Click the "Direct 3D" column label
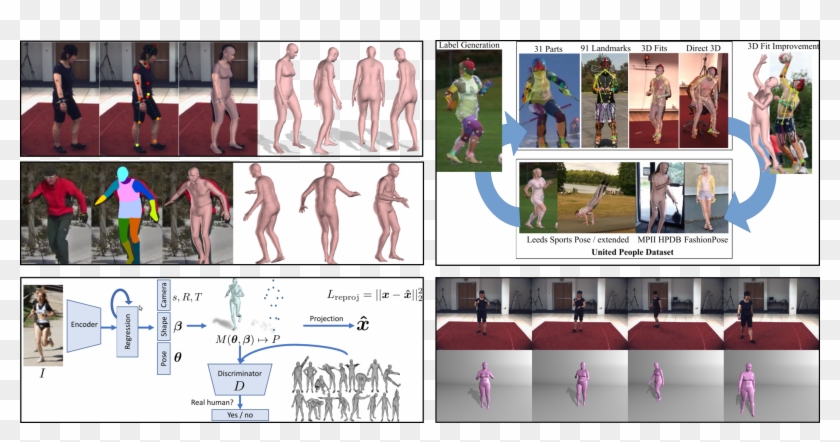 pyautogui.click(x=703, y=48)
